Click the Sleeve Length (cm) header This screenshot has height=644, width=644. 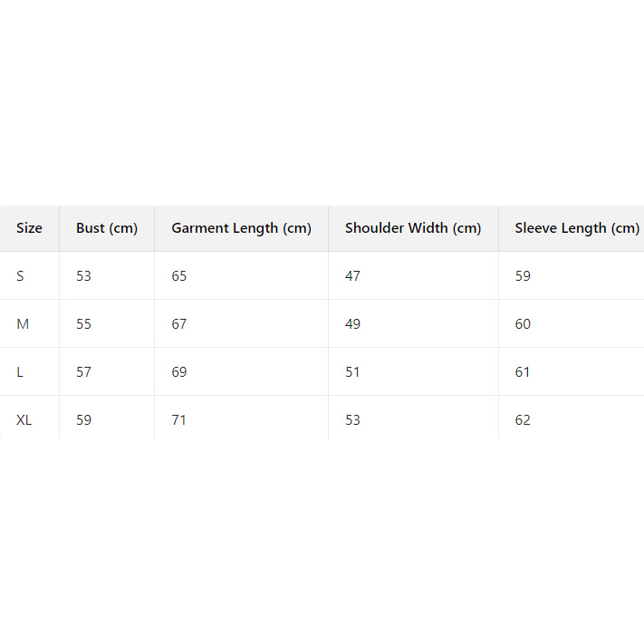pos(577,228)
